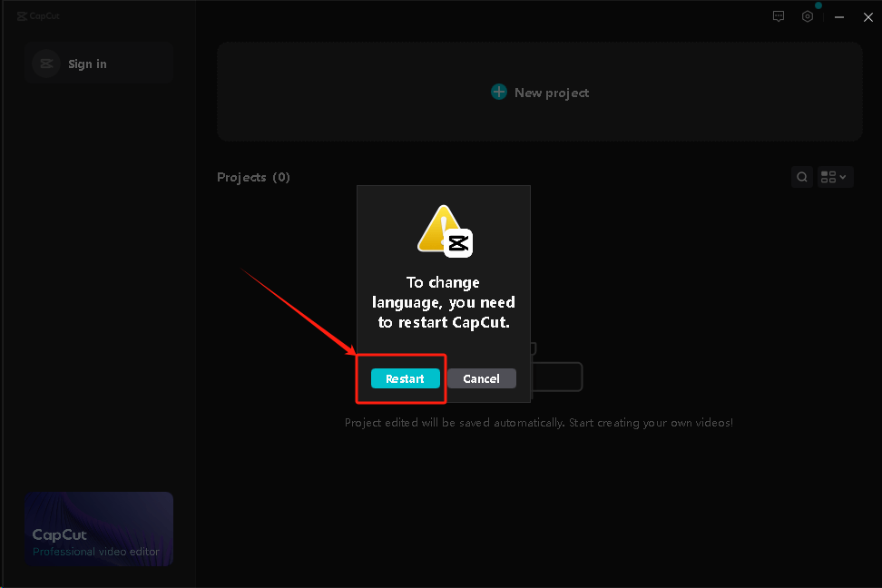Click the Projects (0) heading
The width and height of the screenshot is (882, 588).
[x=253, y=177]
